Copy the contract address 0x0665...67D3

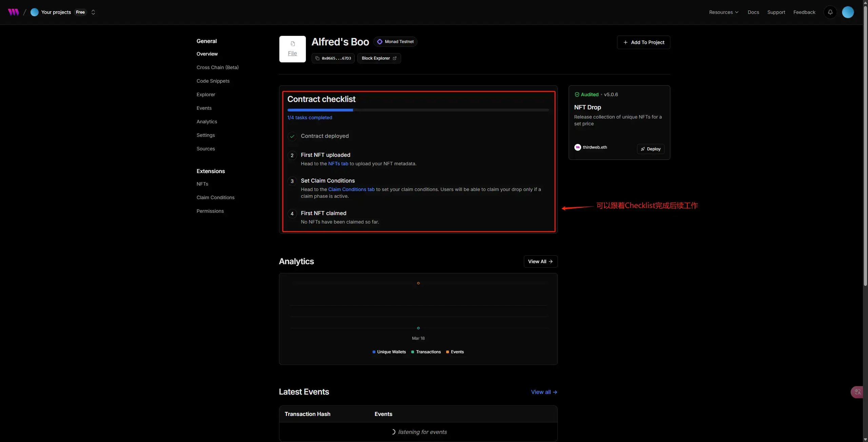(x=333, y=58)
